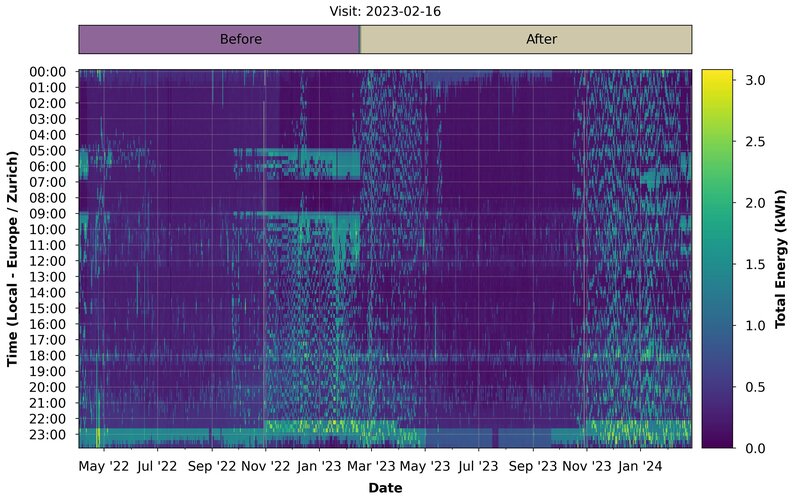
Task: Select the "Mar '23" date tick label
Action: pos(372,466)
